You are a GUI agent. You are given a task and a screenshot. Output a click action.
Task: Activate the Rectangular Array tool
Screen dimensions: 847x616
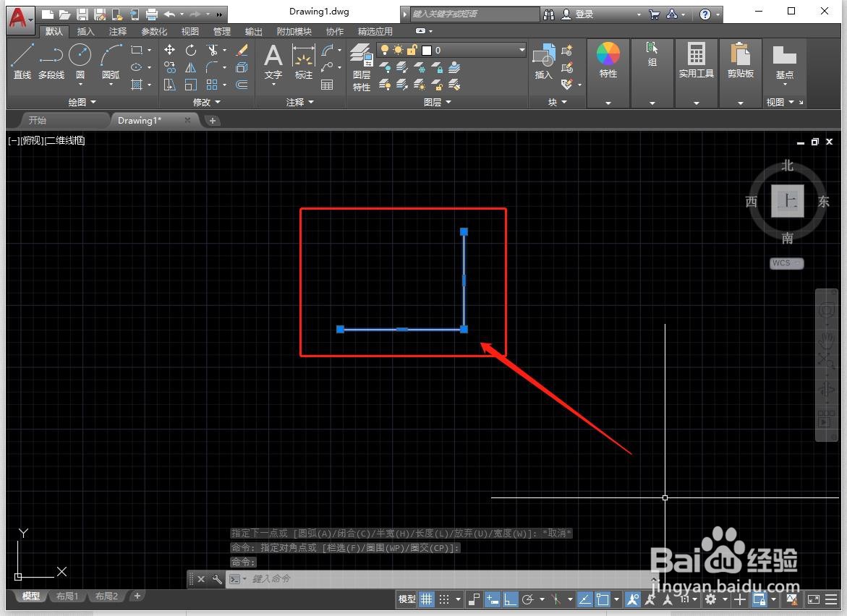point(212,85)
